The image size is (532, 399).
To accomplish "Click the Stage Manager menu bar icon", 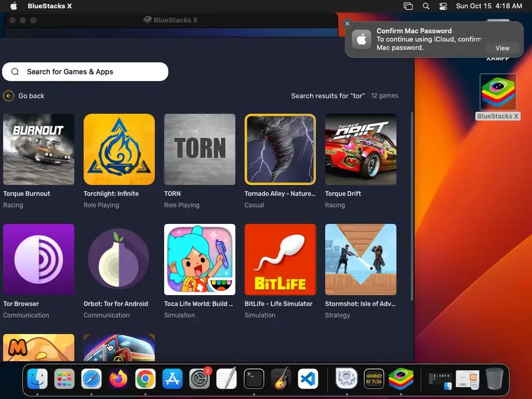I will (408, 6).
